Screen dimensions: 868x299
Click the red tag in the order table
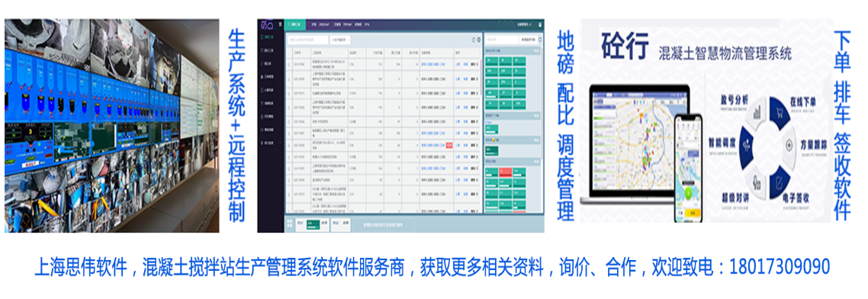coord(449,145)
